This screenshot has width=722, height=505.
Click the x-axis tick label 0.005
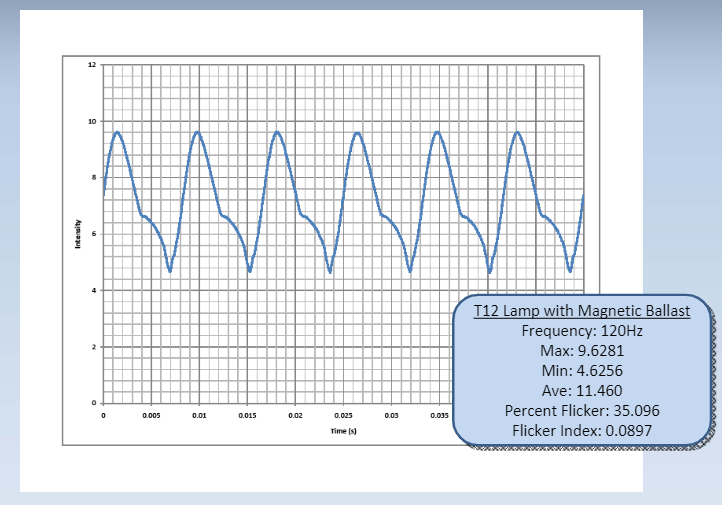pyautogui.click(x=151, y=415)
